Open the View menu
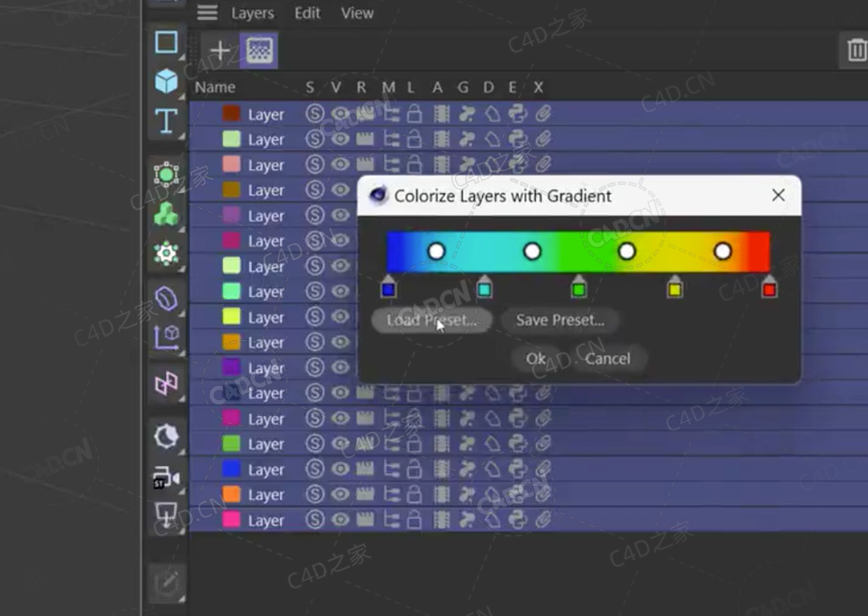The width and height of the screenshot is (868, 616). pyautogui.click(x=356, y=12)
